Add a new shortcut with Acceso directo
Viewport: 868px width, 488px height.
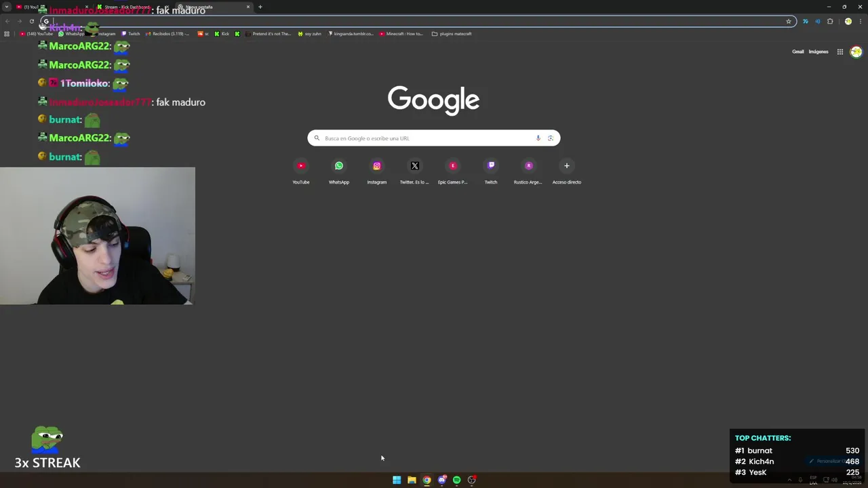pyautogui.click(x=567, y=171)
